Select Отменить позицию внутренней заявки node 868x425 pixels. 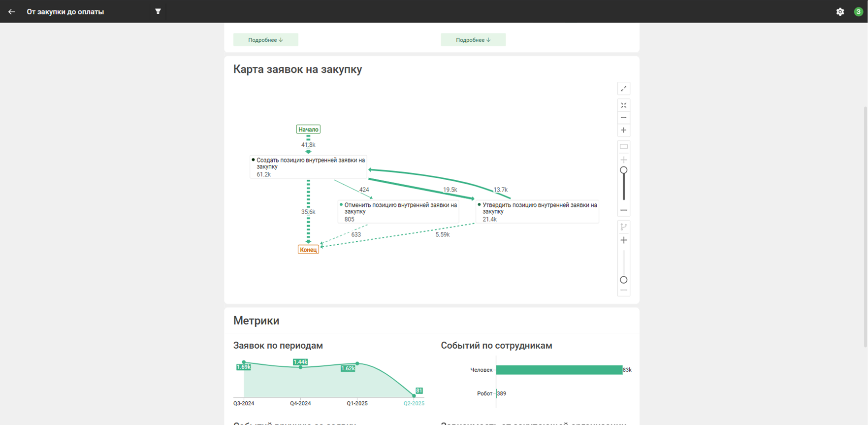click(x=398, y=212)
